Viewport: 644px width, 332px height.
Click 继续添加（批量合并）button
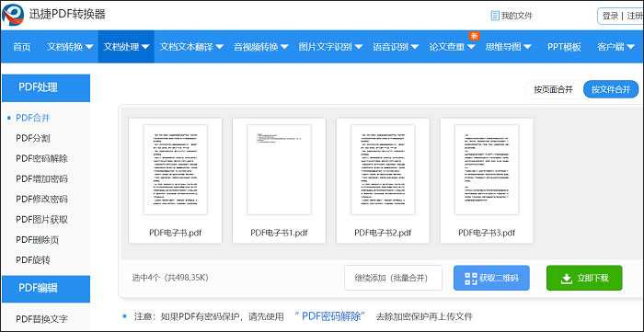[393, 278]
